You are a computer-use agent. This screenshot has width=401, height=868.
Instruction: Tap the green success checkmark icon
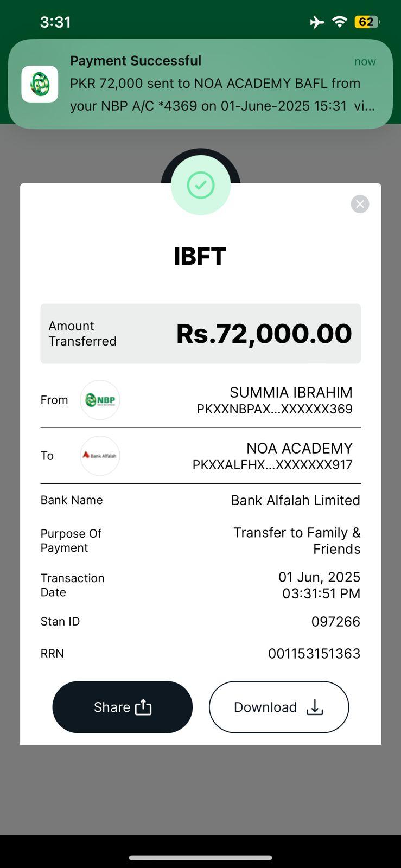coord(200,186)
